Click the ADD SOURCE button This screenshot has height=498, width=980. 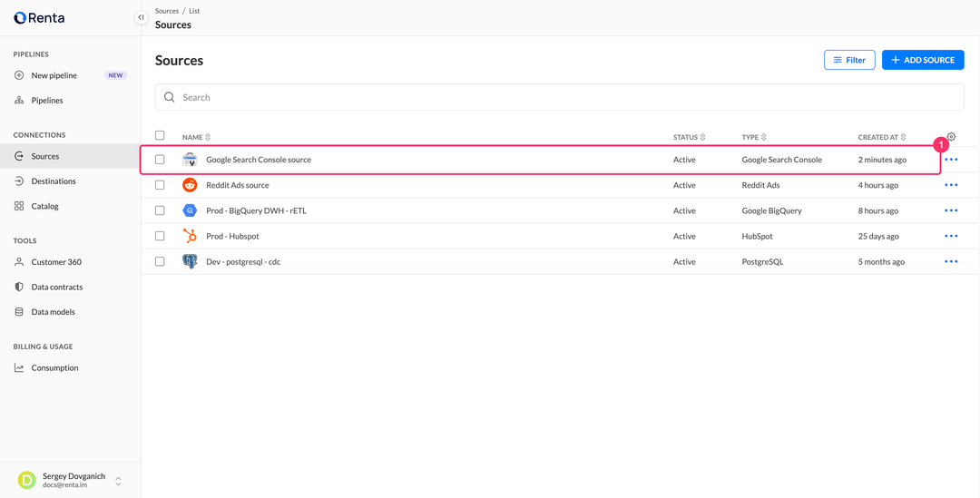[923, 60]
